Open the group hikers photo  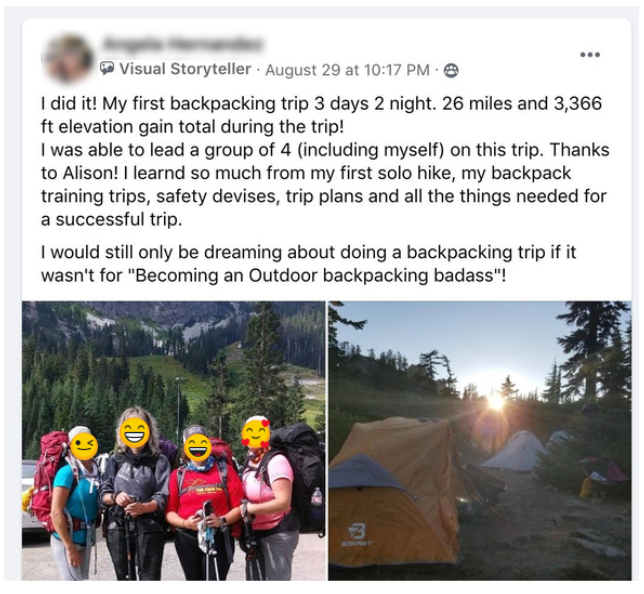[x=173, y=440]
